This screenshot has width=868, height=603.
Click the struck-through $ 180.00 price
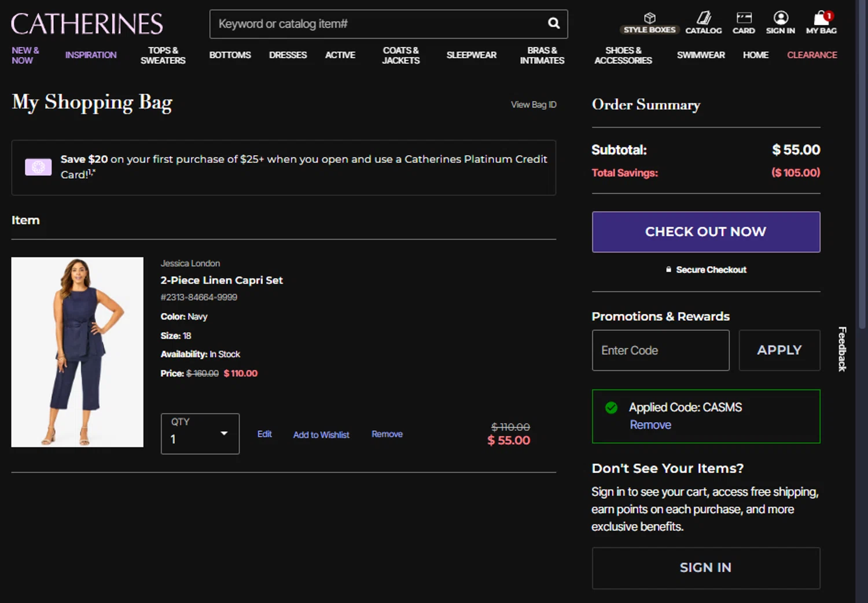pos(203,373)
